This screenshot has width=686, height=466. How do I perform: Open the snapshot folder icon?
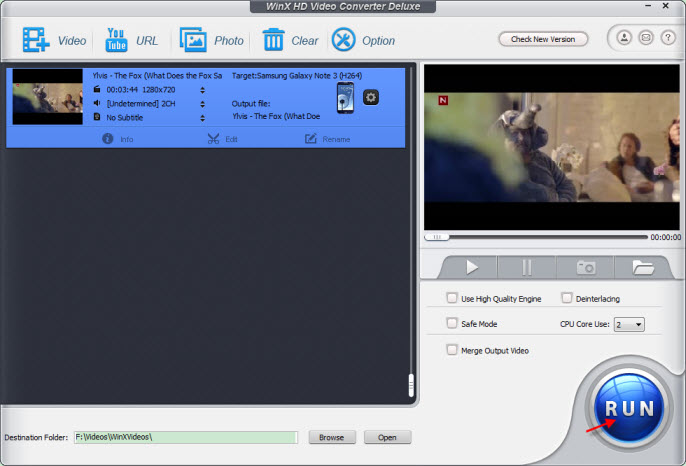[643, 267]
